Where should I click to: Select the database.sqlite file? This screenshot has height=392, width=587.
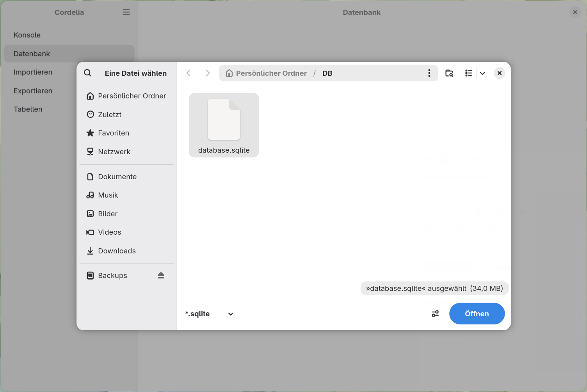pos(224,125)
